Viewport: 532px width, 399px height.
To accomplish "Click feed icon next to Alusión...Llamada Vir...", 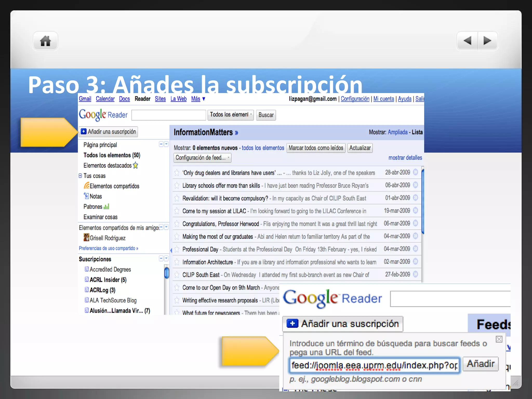I will (87, 310).
